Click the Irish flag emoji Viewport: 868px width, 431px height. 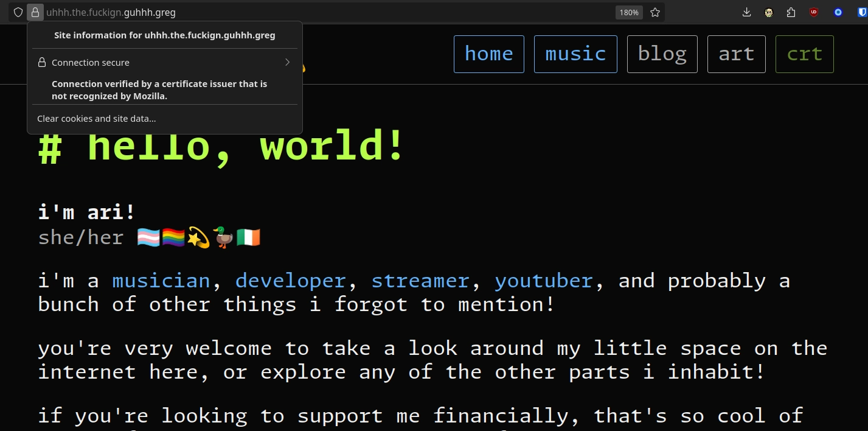248,237
